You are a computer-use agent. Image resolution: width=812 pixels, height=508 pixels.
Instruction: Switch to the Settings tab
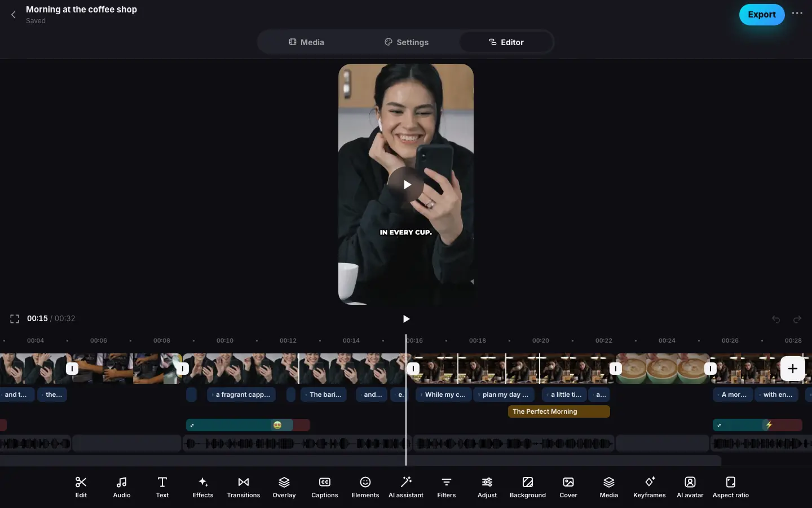click(406, 42)
